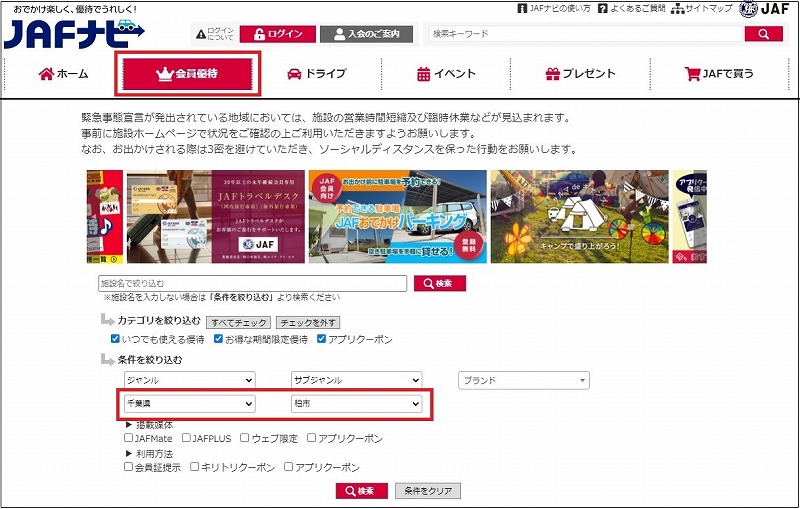
Task: Open よくあるご質問 FAQ link
Action: (632, 8)
